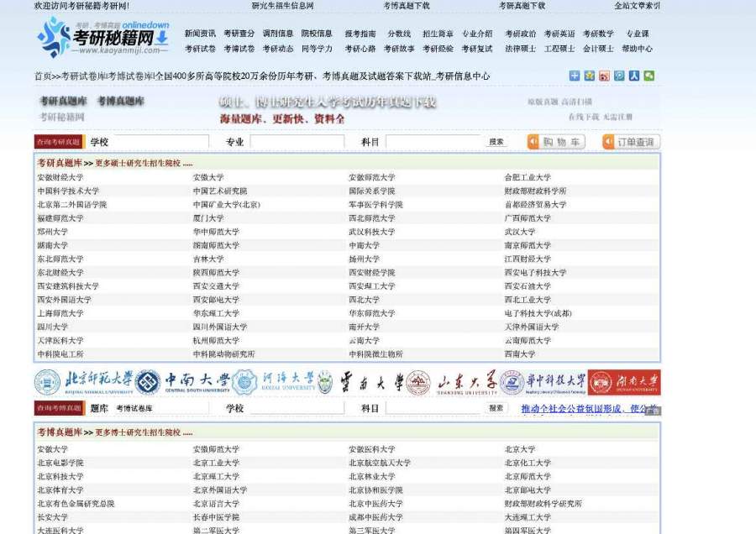Share to Tencent Weibo icon

click(619, 76)
